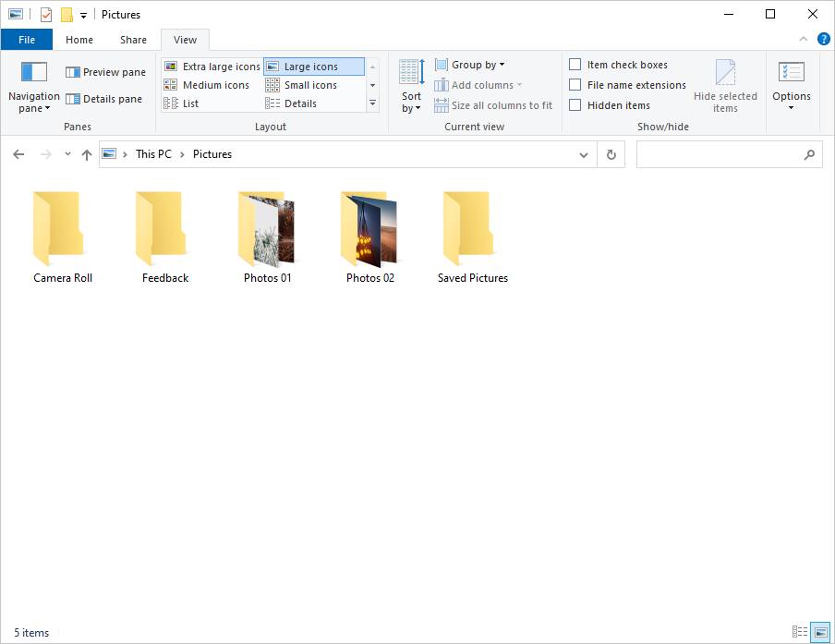Click the Refresh button in address bar
The image size is (835, 644).
point(611,155)
